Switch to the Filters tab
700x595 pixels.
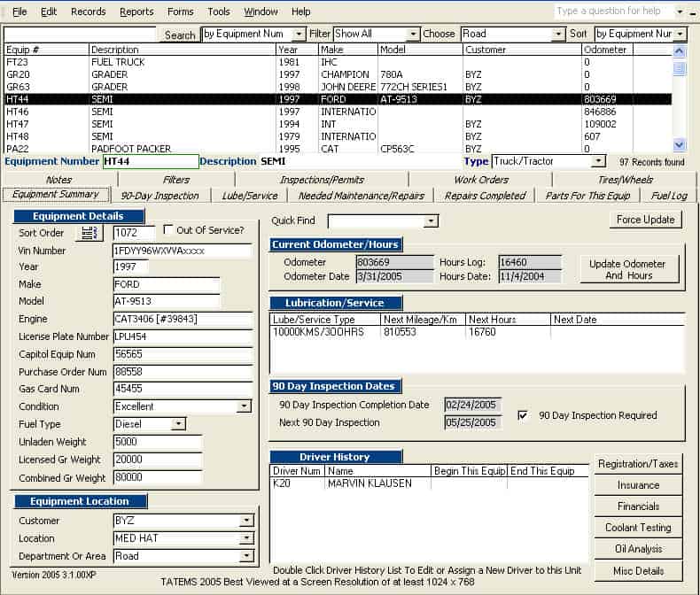pyautogui.click(x=176, y=180)
